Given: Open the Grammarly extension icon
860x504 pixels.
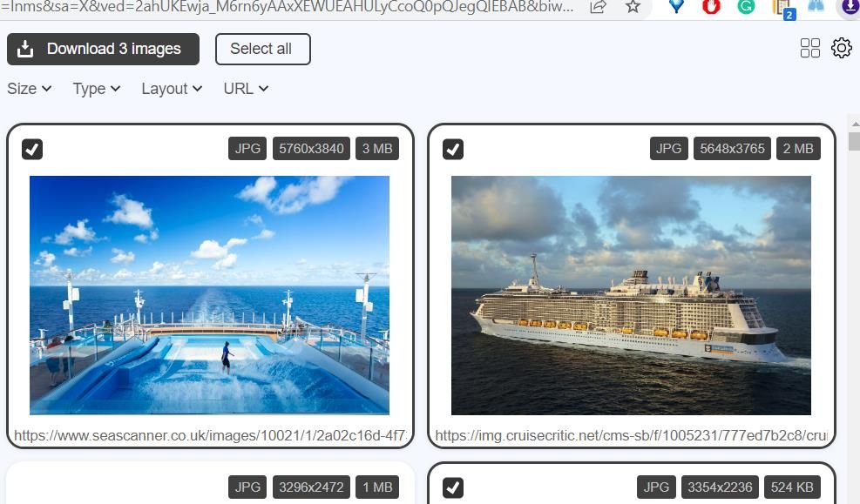Looking at the screenshot, I should click(746, 8).
